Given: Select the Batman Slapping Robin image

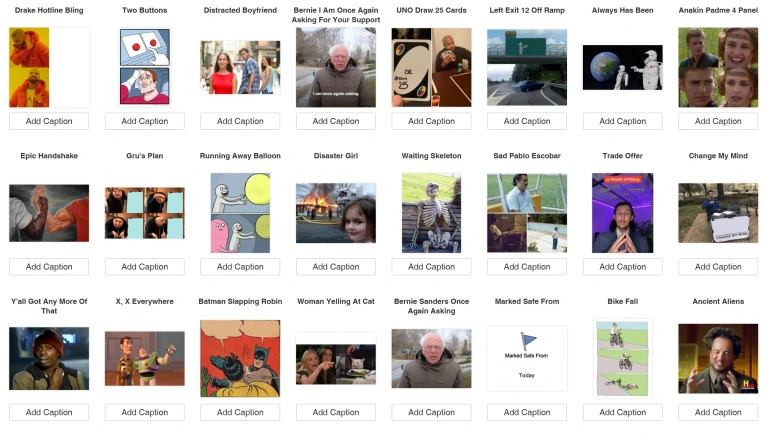Looking at the screenshot, I should [x=240, y=359].
